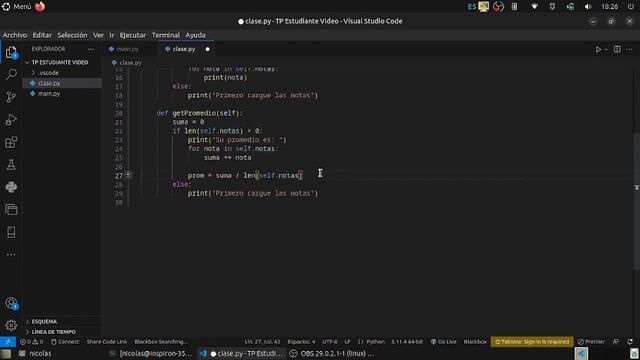Open the Ver menu

click(98, 35)
